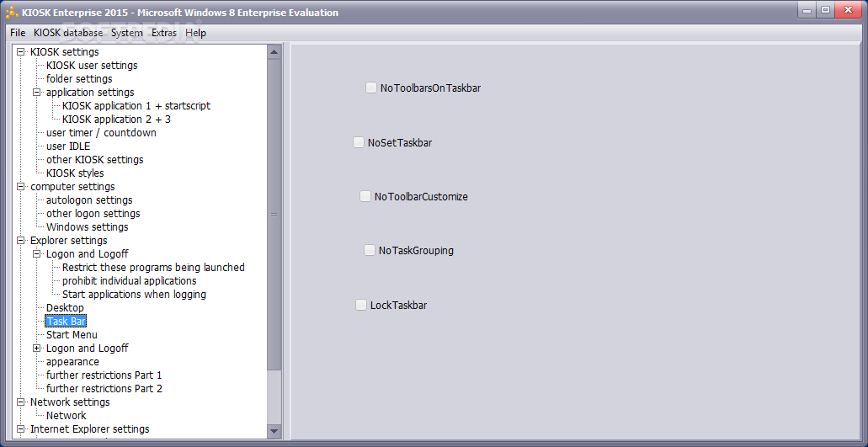Collapse the application settings node
Viewport: 868px width, 447px height.
(37, 93)
